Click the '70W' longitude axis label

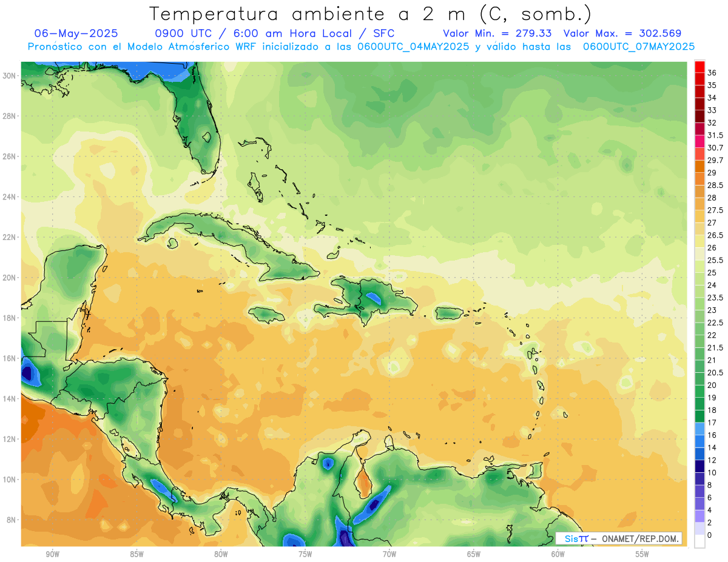click(x=389, y=554)
